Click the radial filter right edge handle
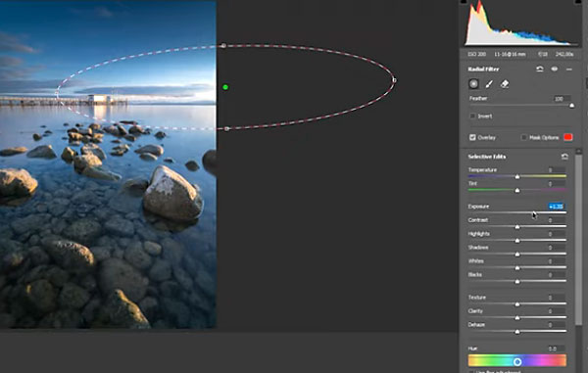This screenshot has height=373, width=588. (x=394, y=79)
